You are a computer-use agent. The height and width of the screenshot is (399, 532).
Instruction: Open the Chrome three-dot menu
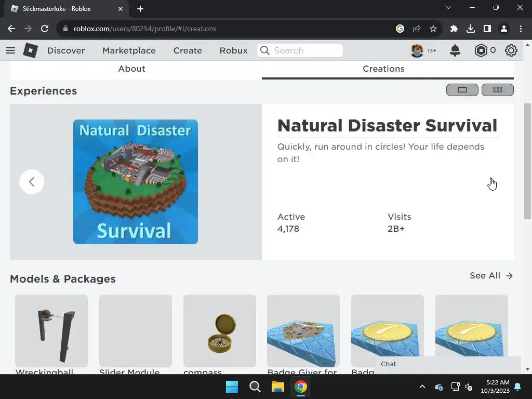pos(521,29)
